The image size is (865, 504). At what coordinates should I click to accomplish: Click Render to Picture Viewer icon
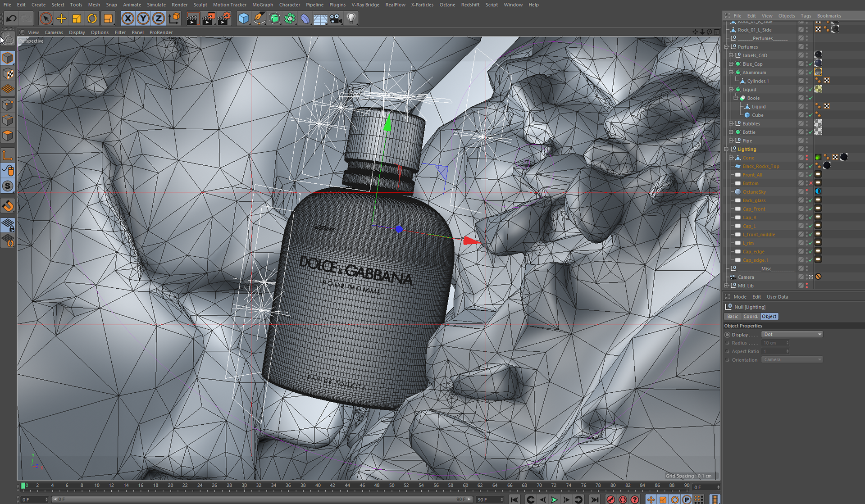tap(208, 18)
